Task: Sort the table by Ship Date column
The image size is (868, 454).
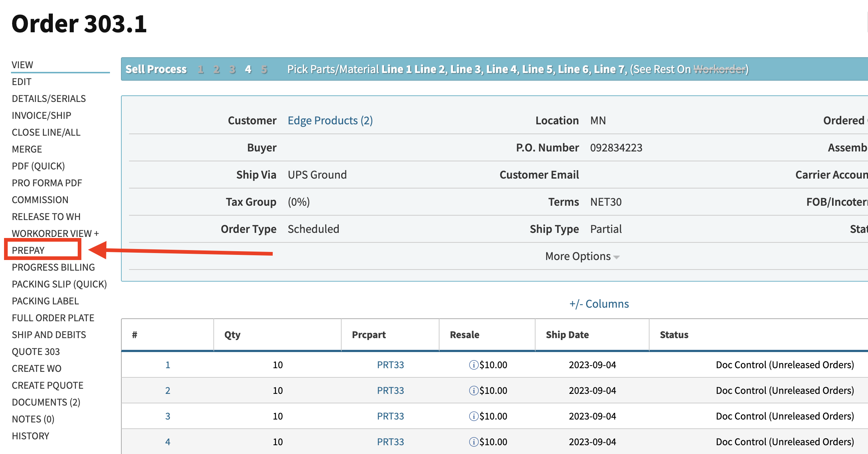Action: click(567, 335)
